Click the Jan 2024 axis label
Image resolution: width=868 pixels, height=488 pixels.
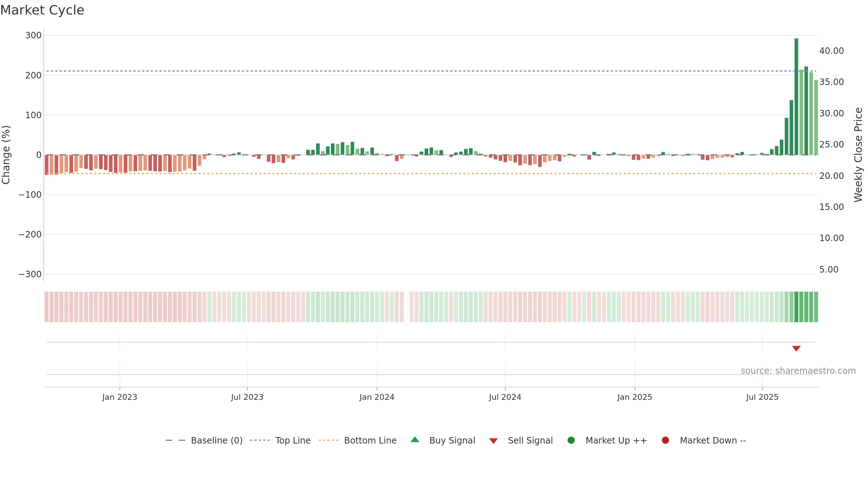[377, 397]
